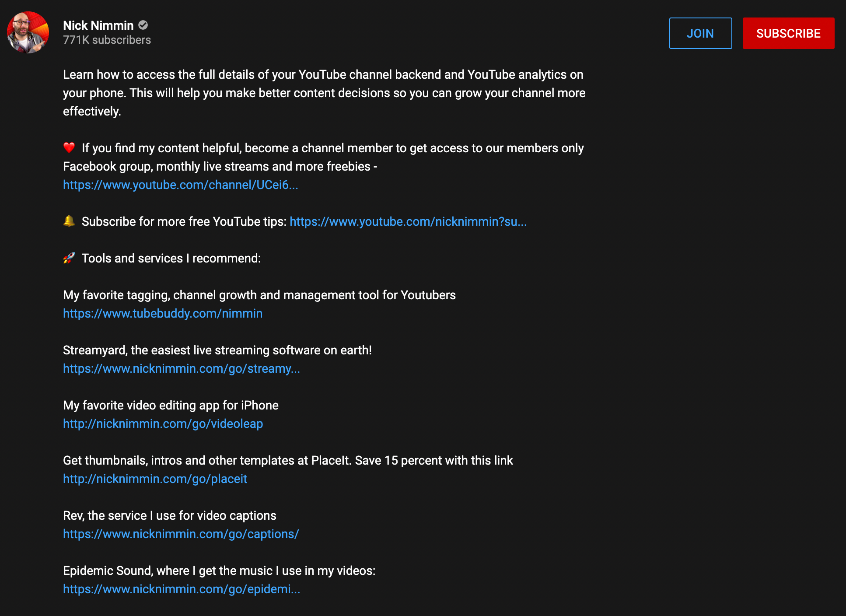The image size is (846, 616).
Task: Click the Tools and services heading
Action: (x=171, y=258)
